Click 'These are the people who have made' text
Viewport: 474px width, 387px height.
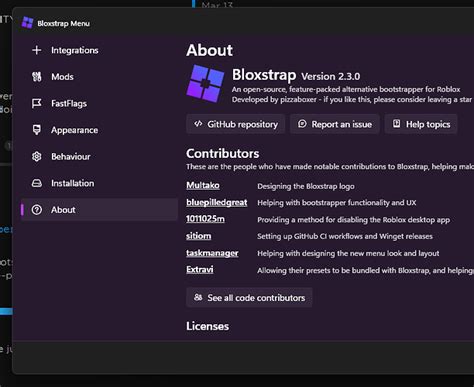pyautogui.click(x=330, y=167)
